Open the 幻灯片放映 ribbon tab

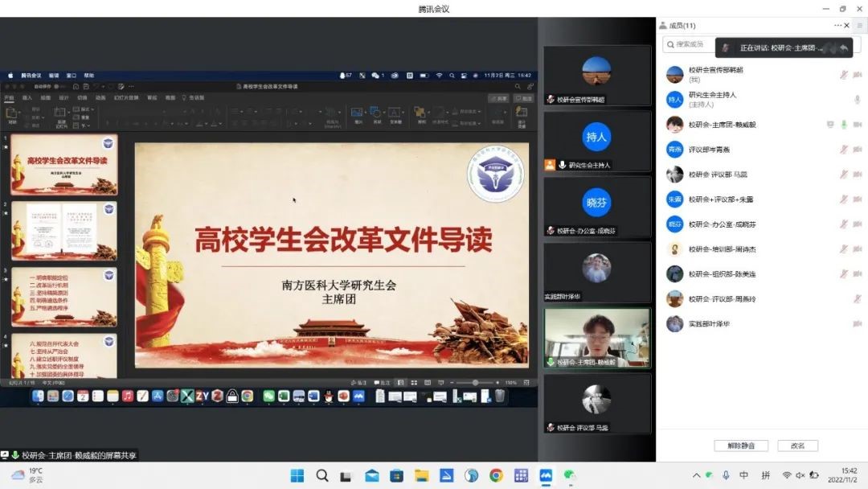coord(125,97)
